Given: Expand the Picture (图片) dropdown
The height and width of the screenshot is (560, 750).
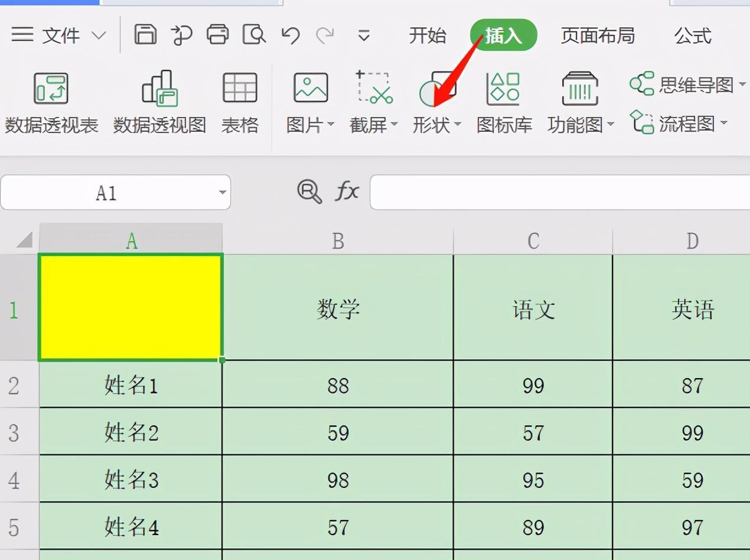Looking at the screenshot, I should pos(331,125).
